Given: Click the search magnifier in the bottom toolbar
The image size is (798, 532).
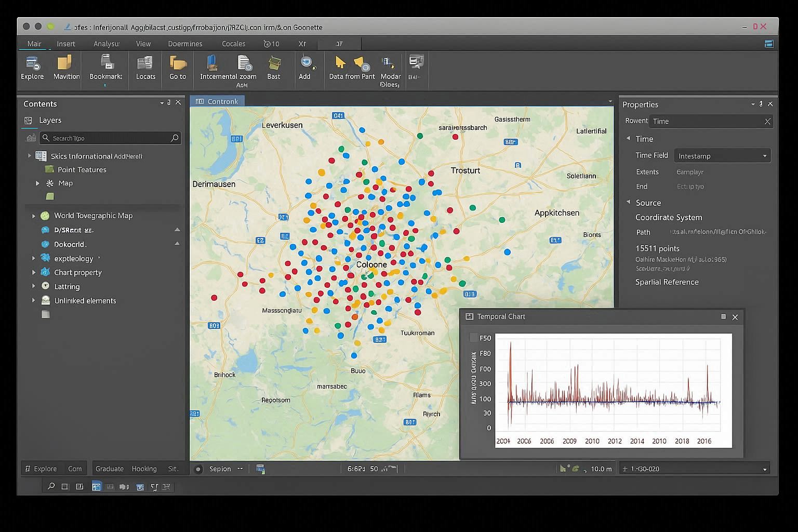Looking at the screenshot, I should pos(50,487).
